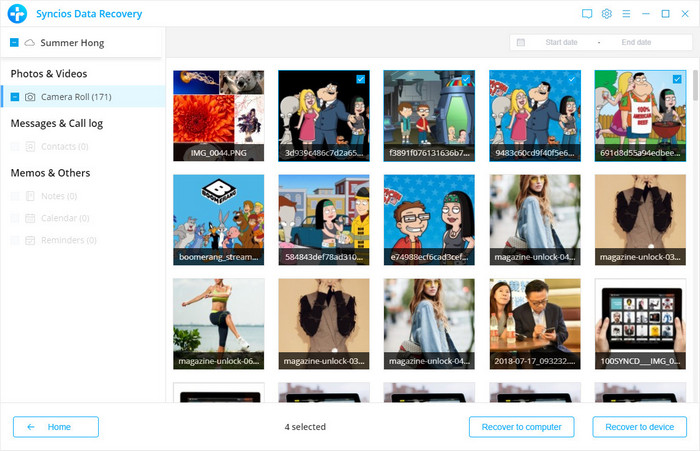Click Recover to computer button
The image size is (700, 451).
tap(521, 427)
